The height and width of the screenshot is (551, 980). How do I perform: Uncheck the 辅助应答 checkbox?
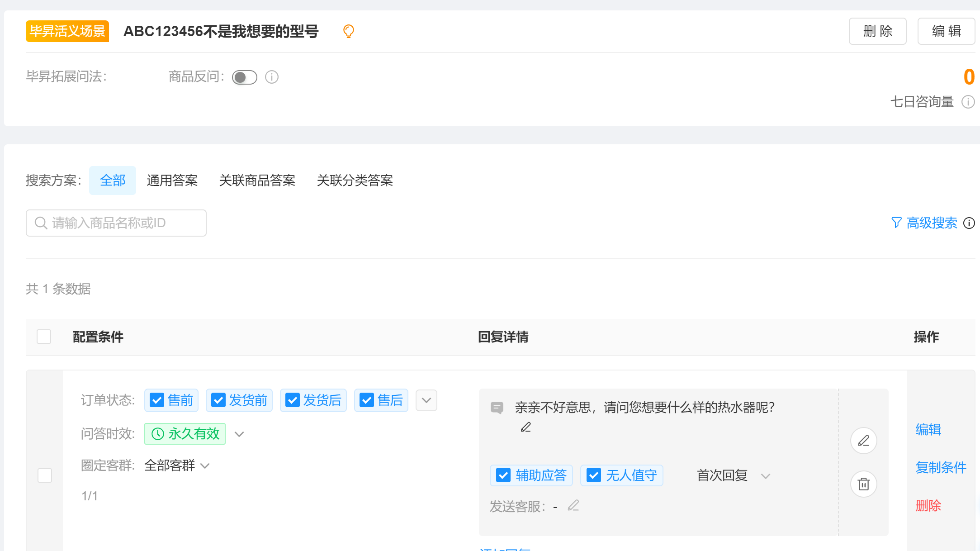503,475
